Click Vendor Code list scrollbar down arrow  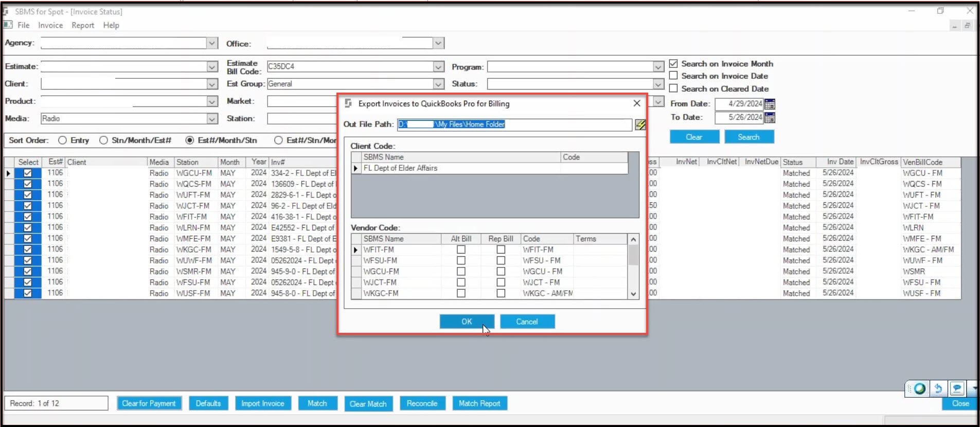(x=633, y=294)
